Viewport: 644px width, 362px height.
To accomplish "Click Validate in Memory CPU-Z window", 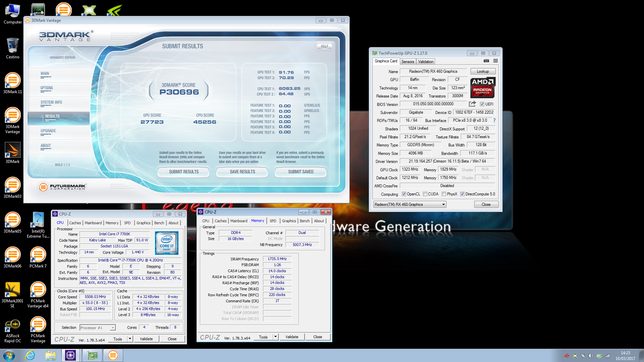I will tap(292, 337).
